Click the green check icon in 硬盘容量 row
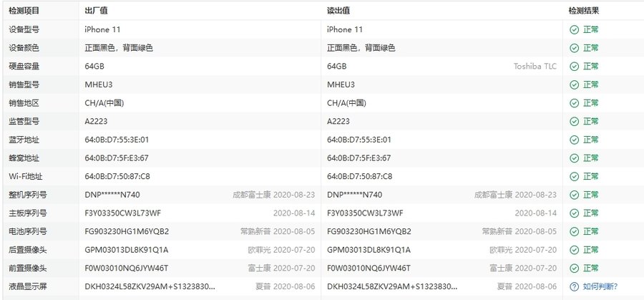Screen dimensions: 644x300 pos(574,66)
